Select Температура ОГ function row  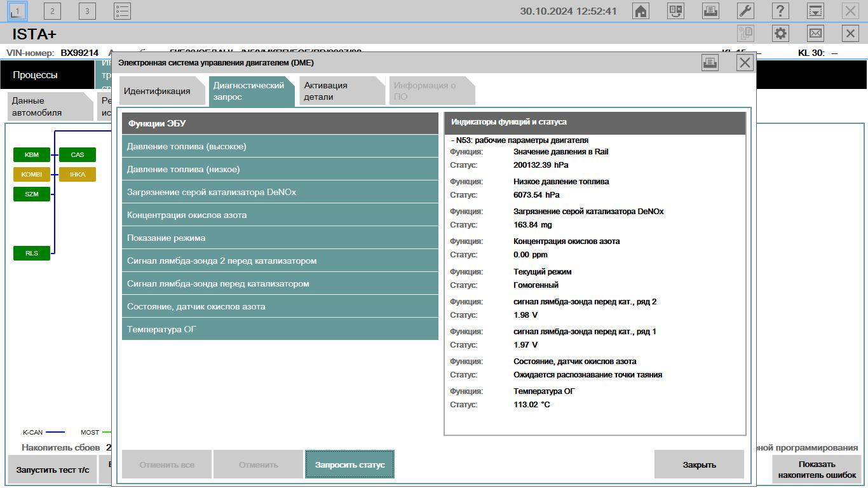(280, 329)
